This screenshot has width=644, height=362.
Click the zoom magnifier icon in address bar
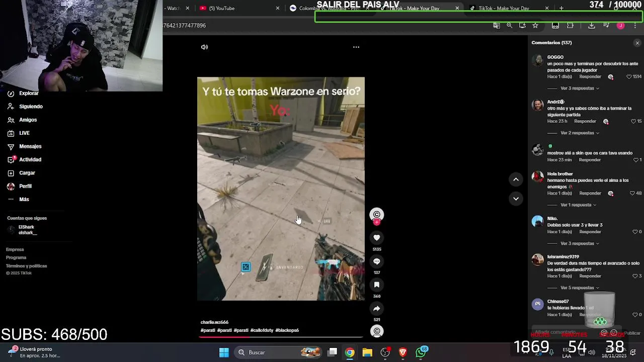(509, 25)
